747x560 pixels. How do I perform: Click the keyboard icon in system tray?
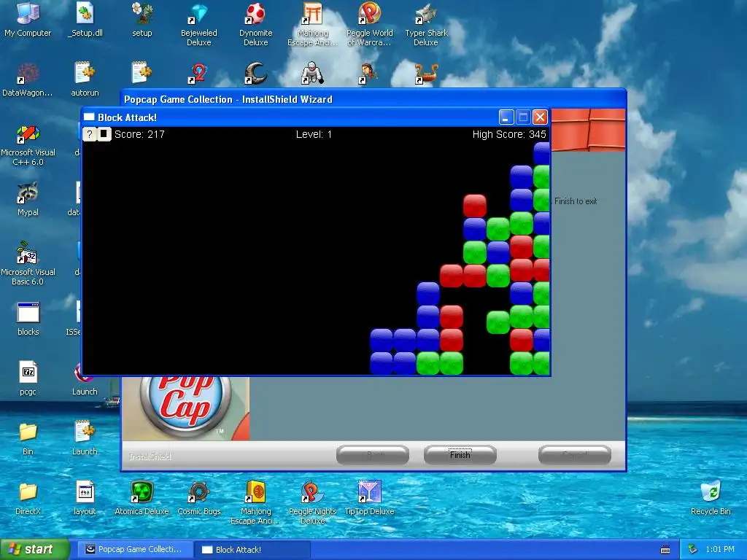[x=665, y=550]
